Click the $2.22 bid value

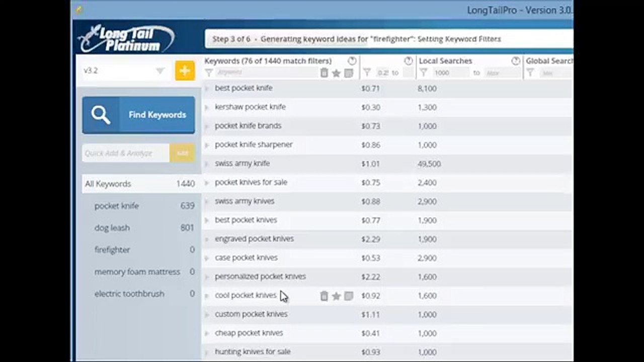click(371, 277)
